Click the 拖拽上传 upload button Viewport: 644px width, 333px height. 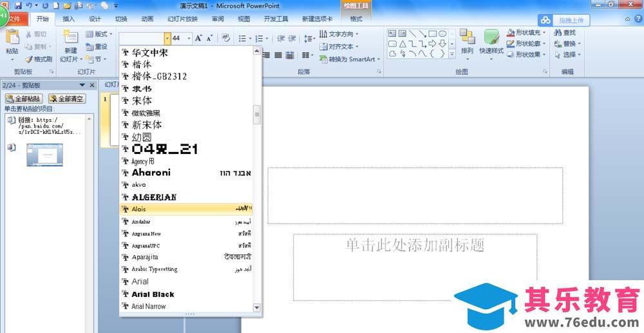point(564,20)
